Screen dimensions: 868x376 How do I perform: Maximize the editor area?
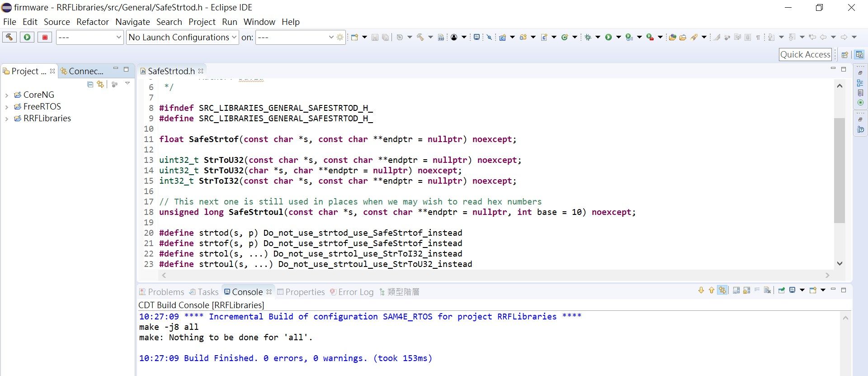coord(844,69)
